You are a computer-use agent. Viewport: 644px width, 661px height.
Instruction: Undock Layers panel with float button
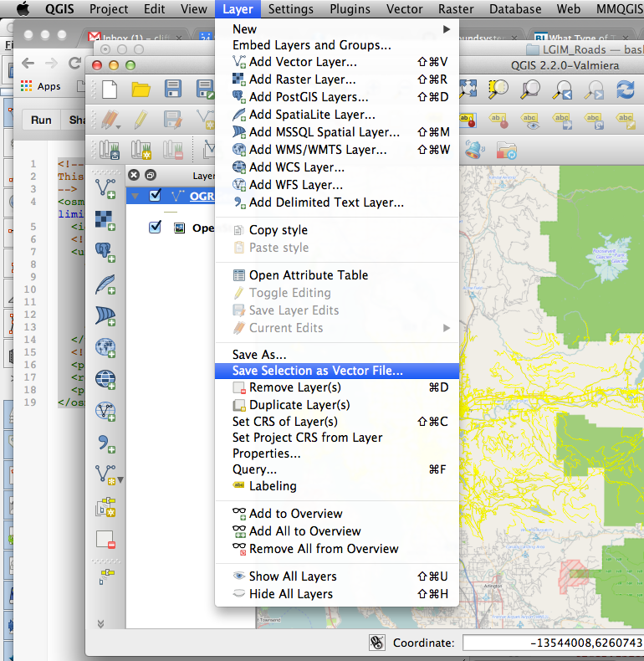(151, 175)
